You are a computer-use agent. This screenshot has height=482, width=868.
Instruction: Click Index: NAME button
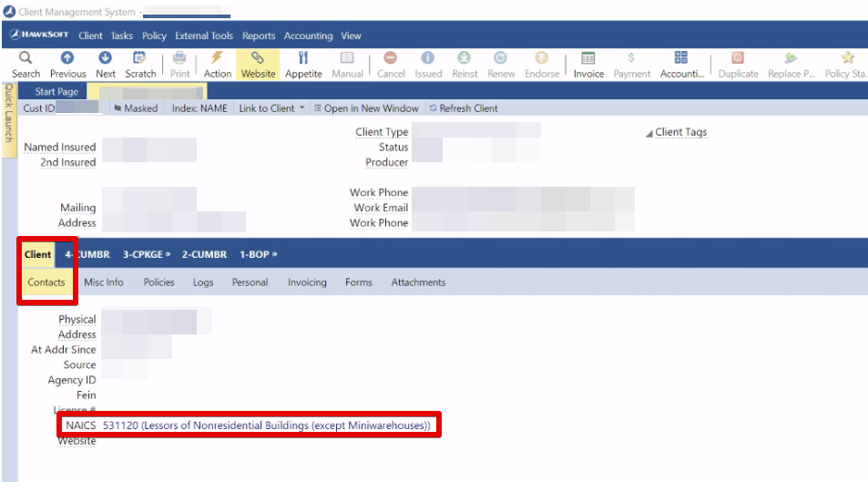[199, 108]
